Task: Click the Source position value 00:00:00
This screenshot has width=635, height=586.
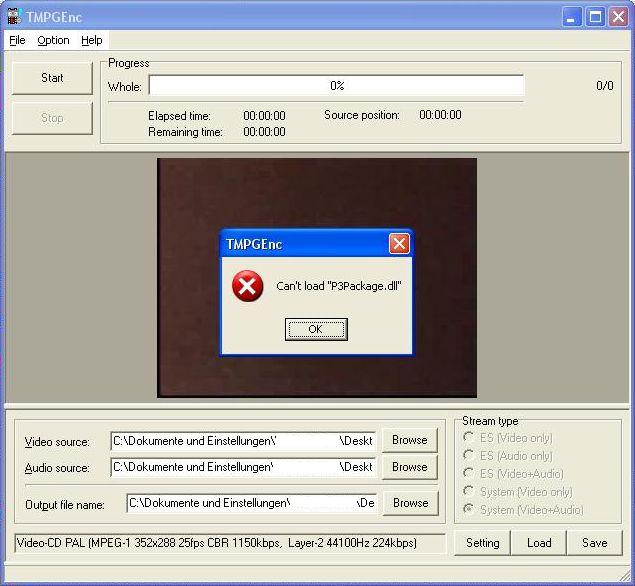Action: coord(440,115)
